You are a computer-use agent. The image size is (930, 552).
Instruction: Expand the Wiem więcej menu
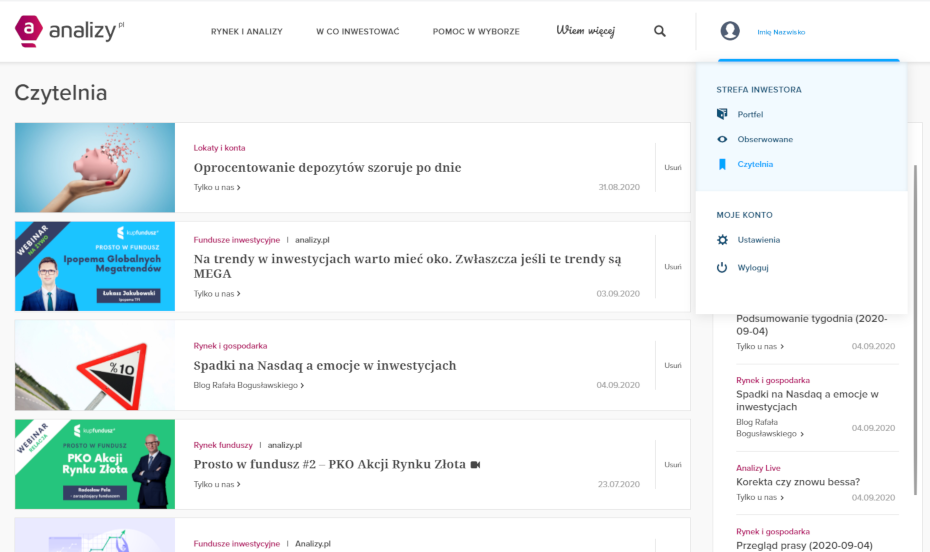click(585, 31)
